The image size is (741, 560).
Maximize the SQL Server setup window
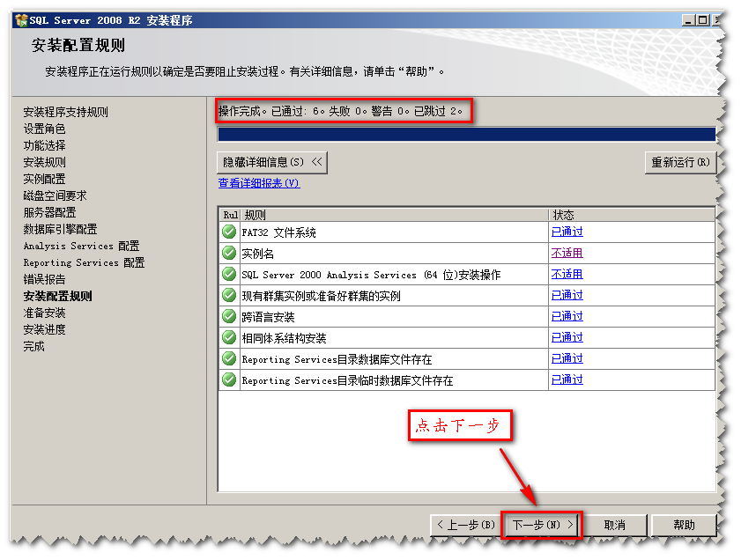tap(703, 20)
